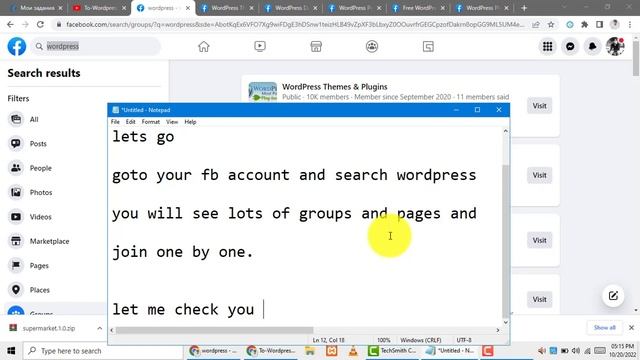Screen dimensions: 640x360
Task: Click the Windows taskbar search box
Action: click(x=103, y=351)
